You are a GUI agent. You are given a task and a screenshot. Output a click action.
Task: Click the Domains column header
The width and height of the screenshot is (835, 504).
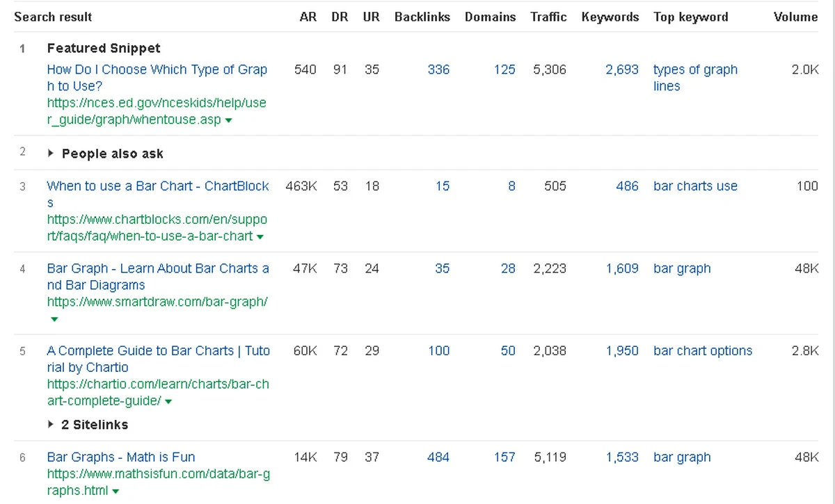491,17
